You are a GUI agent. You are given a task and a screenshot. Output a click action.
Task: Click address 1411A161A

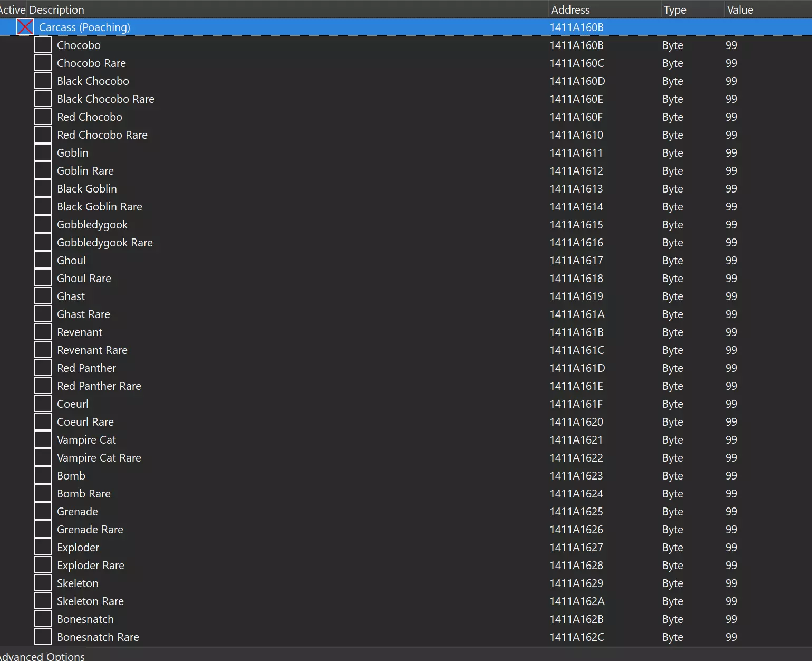(577, 314)
